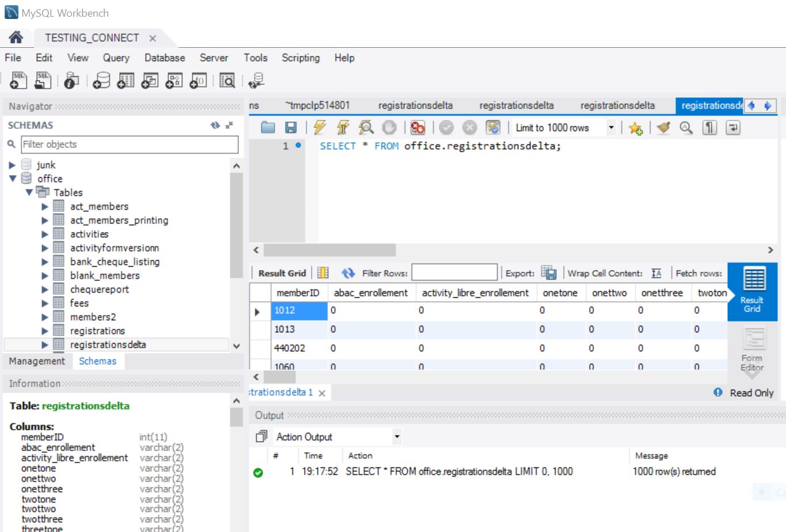Open the Query menu
Viewport: 786px width, 532px height.
click(116, 58)
